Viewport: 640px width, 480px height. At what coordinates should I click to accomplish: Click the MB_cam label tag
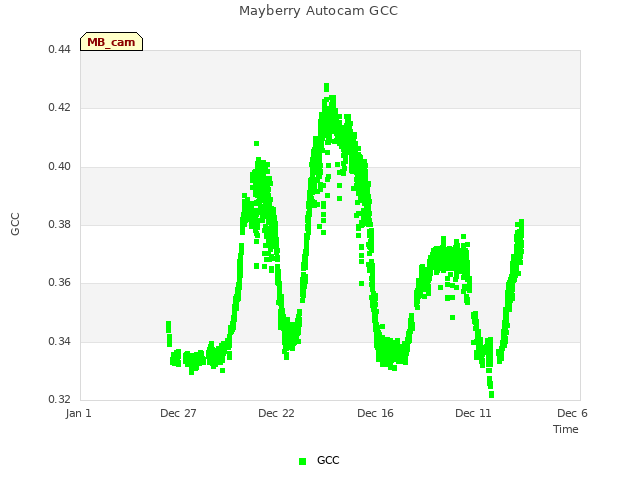tap(111, 42)
